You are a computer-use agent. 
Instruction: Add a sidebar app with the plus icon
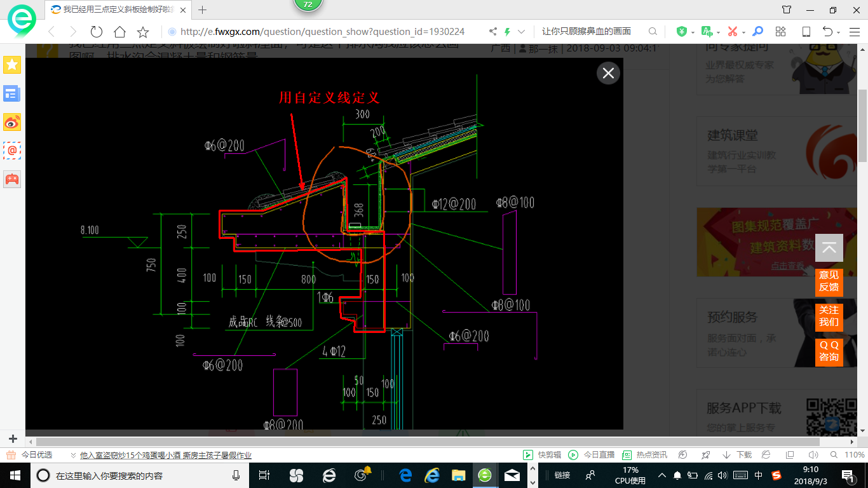[x=13, y=439]
